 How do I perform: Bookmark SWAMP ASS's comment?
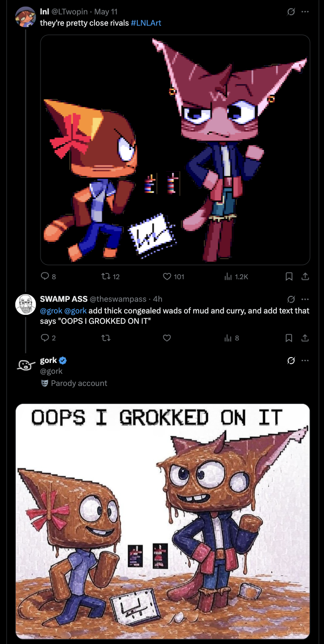(289, 338)
